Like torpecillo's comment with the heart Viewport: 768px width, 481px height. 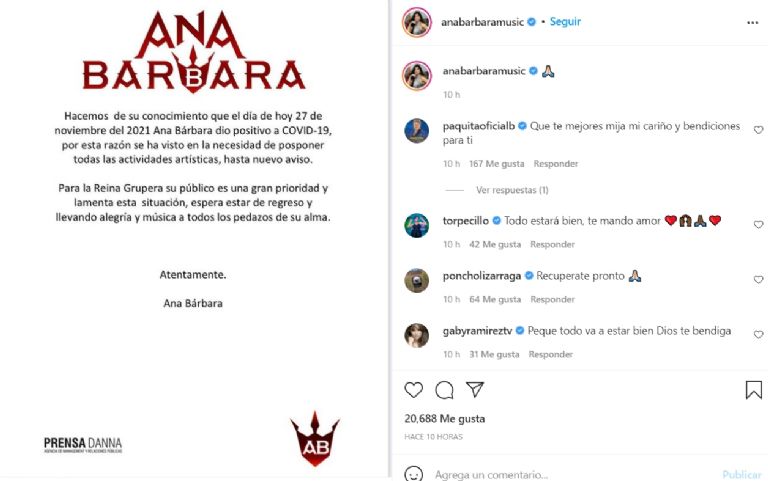click(758, 224)
